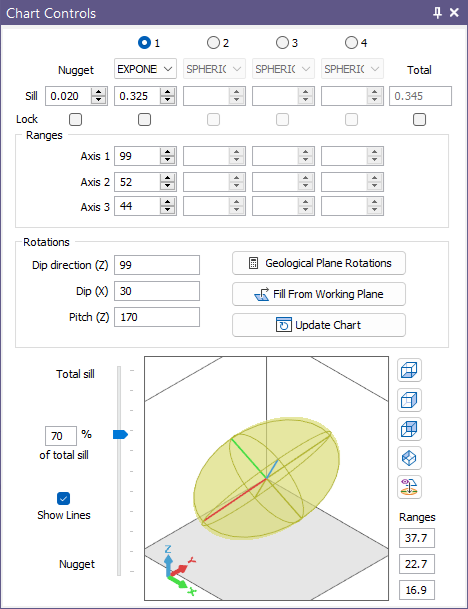Open the EXPONE model type dropdown

coord(145,69)
